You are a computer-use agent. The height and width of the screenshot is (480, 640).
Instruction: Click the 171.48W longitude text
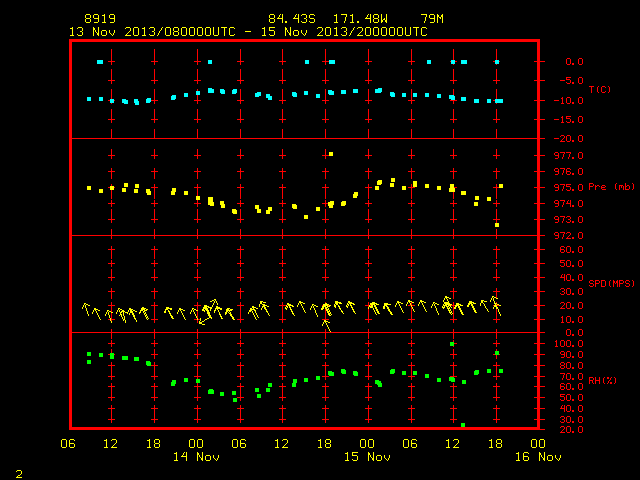tap(360, 19)
